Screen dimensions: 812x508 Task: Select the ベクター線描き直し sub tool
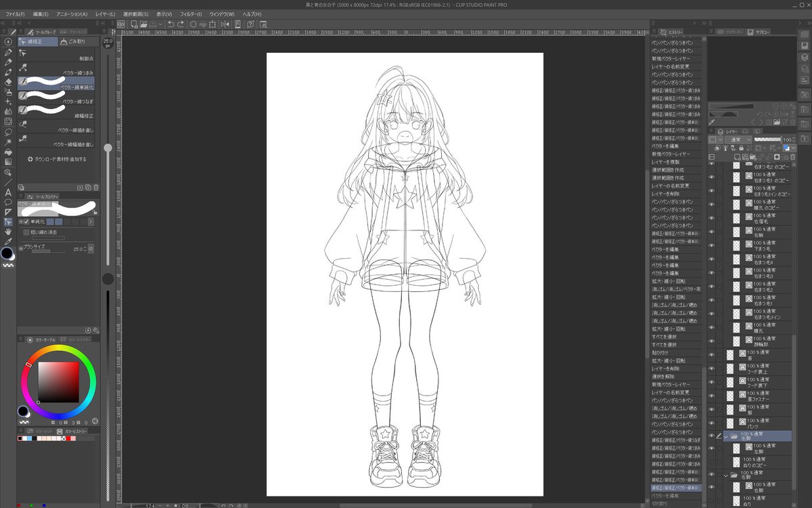point(56,127)
